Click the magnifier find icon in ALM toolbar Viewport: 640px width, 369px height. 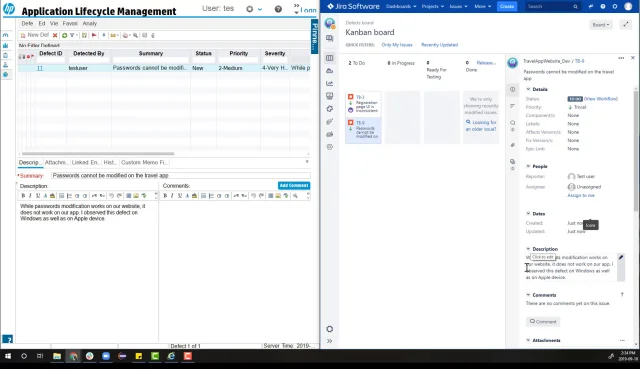[136, 36]
